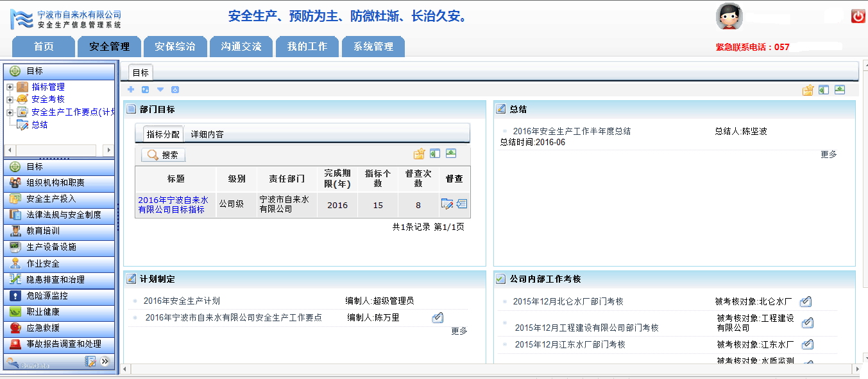This screenshot has height=379, width=868.
Task: Click the 督查 list-arrow icon in the 2016 row
Action: click(x=461, y=204)
